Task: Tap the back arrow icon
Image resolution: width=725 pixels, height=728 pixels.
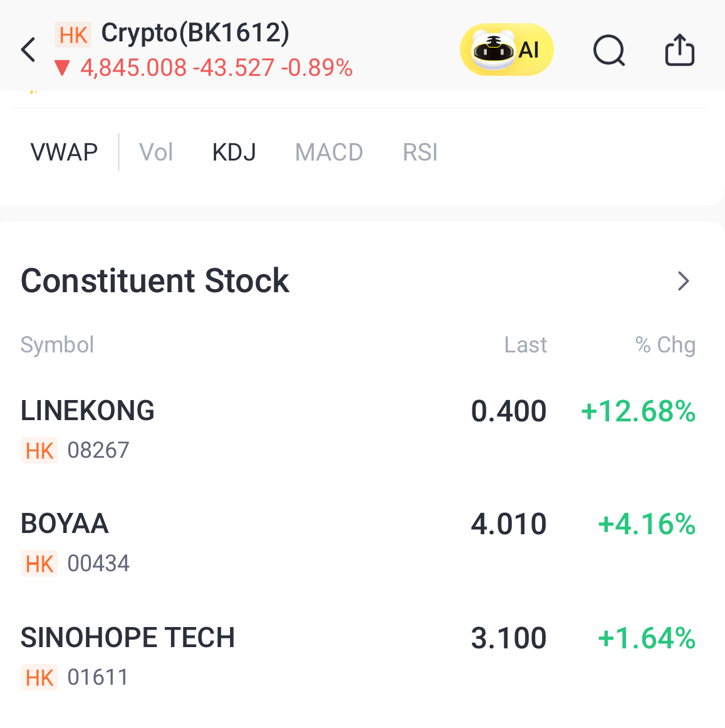Action: (x=28, y=50)
